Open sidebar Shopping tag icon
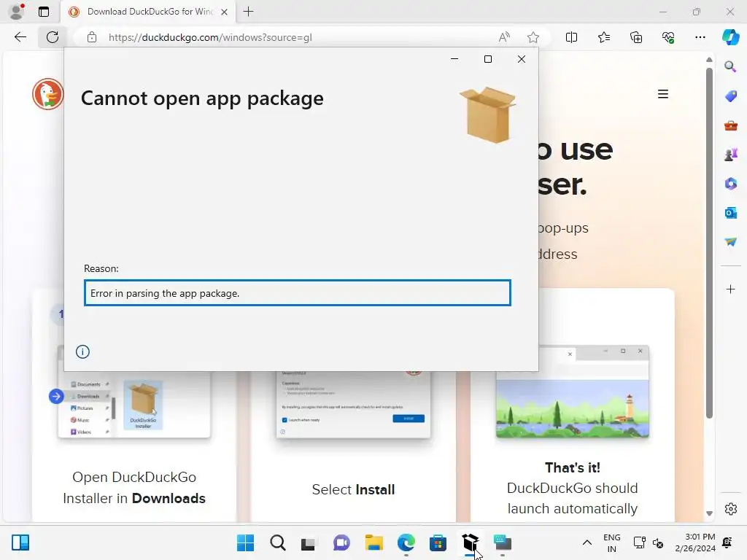 click(730, 96)
